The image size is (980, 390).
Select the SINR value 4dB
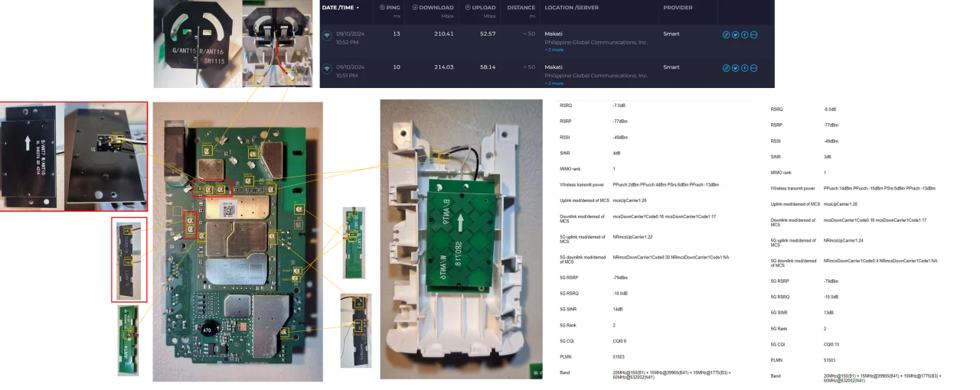[616, 153]
